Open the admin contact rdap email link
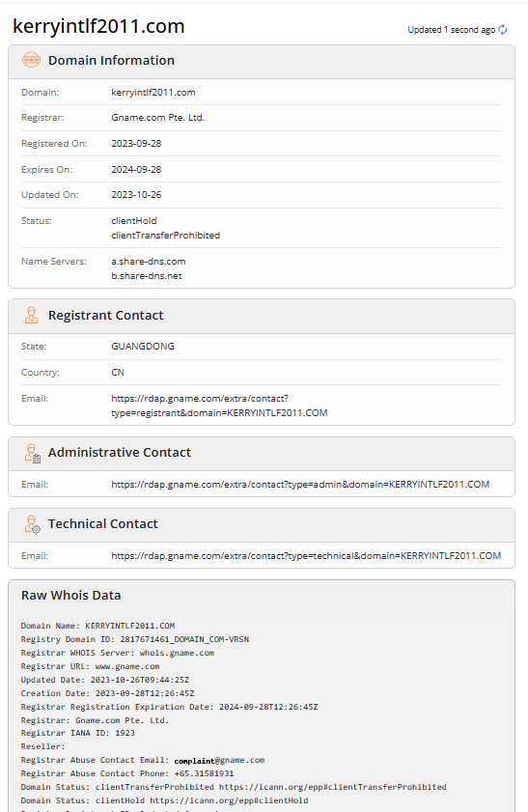Image resolution: width=528 pixels, height=812 pixels. coord(300,484)
